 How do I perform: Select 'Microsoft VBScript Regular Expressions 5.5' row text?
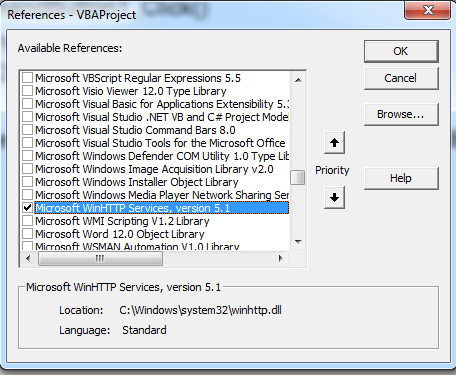138,78
